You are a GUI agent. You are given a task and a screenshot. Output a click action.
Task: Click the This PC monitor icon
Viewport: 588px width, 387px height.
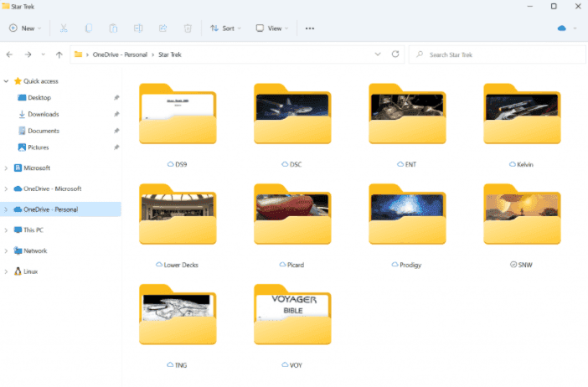pos(18,230)
